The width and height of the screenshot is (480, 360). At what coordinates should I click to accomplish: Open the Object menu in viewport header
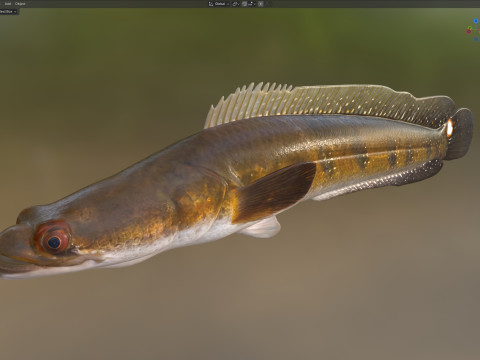(x=20, y=4)
